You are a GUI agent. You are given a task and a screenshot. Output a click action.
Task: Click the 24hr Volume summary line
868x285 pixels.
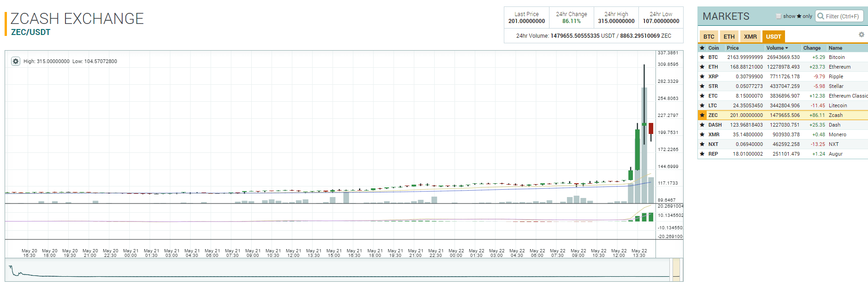pos(594,36)
